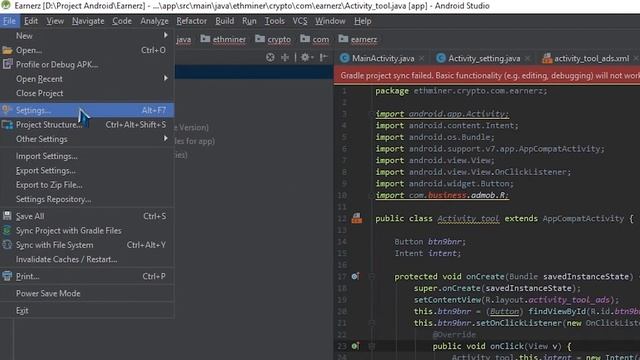This screenshot has width=640, height=360.
Task: Choose Exit from File menu
Action: [x=87, y=310]
